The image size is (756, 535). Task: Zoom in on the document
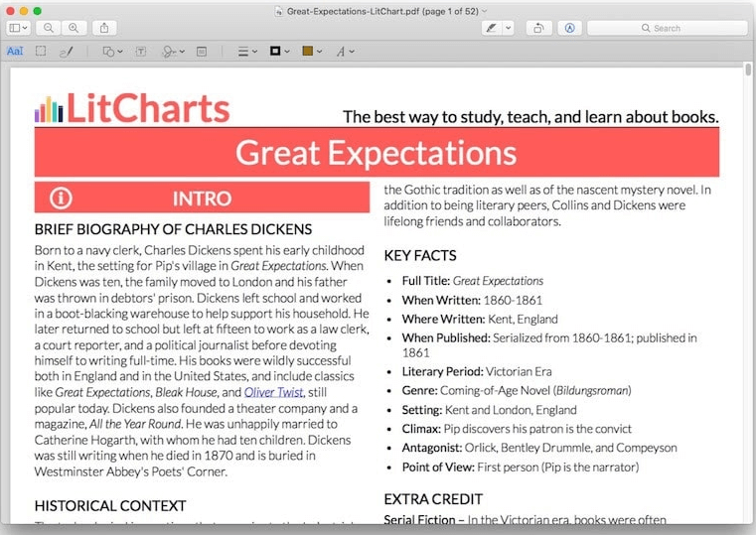73,28
